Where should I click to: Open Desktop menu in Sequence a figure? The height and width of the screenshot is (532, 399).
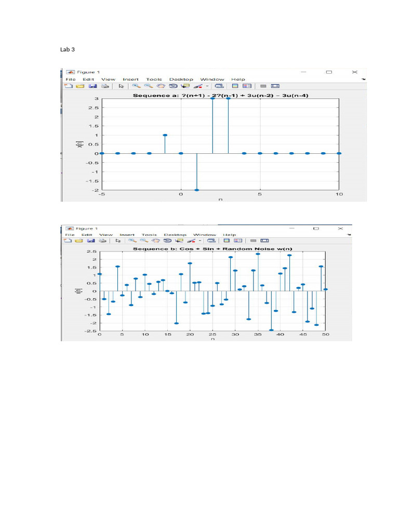click(181, 79)
